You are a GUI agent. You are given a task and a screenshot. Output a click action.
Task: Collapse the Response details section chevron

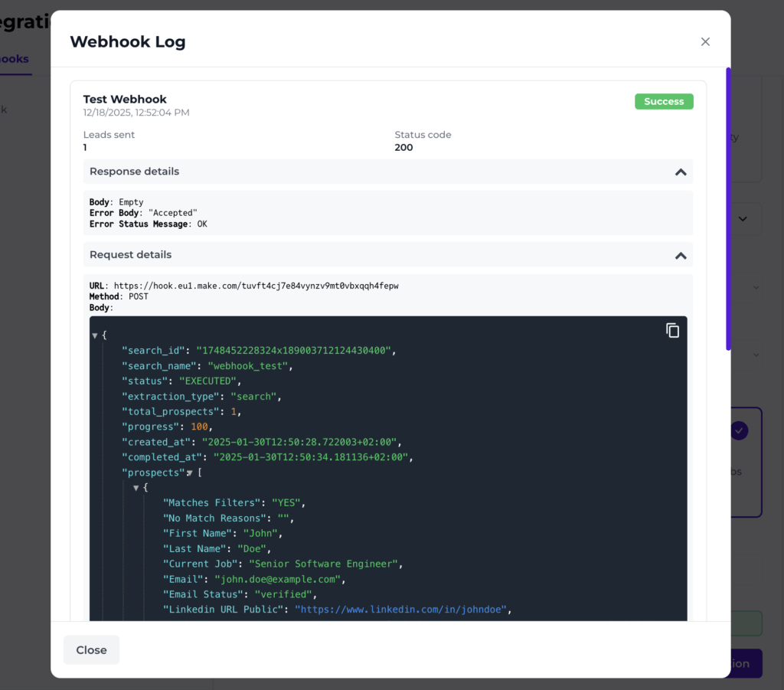680,172
